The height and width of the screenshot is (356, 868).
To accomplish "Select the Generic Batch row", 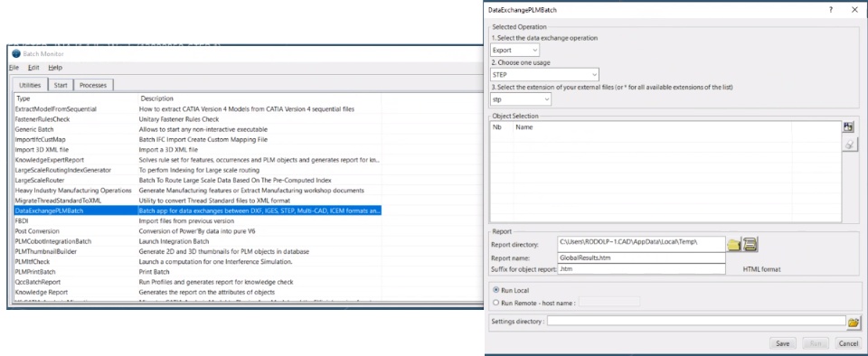I will pyautogui.click(x=198, y=129).
